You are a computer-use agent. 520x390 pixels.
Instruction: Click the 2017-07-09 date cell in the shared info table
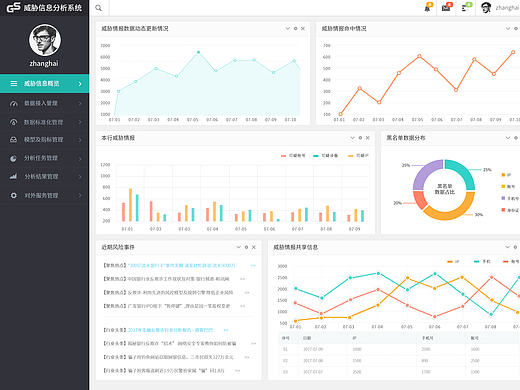pyautogui.click(x=313, y=349)
